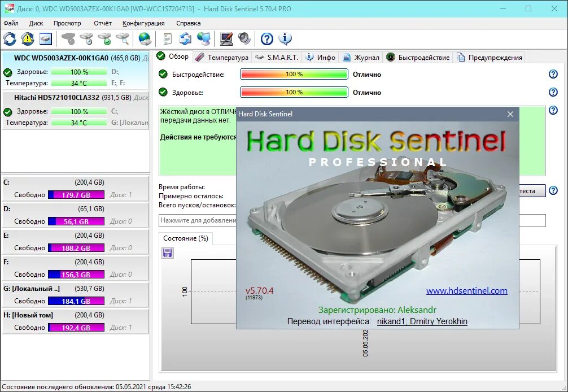
Task: Click the envelope with arrows toolbar icon
Action: pos(185,39)
